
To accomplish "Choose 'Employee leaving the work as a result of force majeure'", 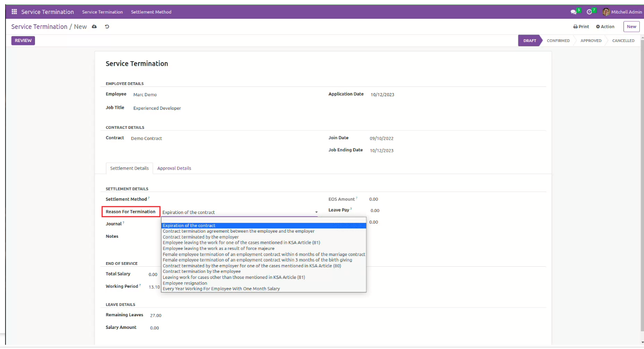I will point(264,249).
